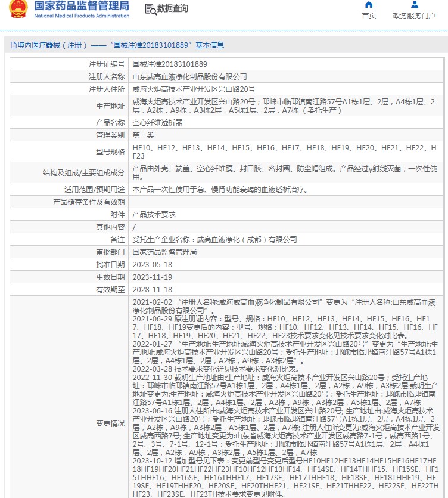This screenshot has width=448, height=498.
Task: Click the 批准日期 label
Action: pyautogui.click(x=110, y=265)
